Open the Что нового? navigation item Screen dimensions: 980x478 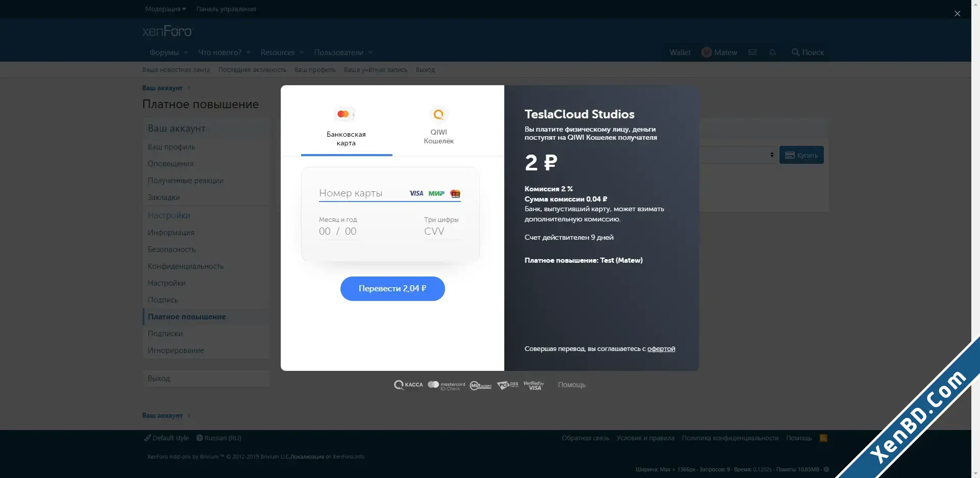pos(220,53)
